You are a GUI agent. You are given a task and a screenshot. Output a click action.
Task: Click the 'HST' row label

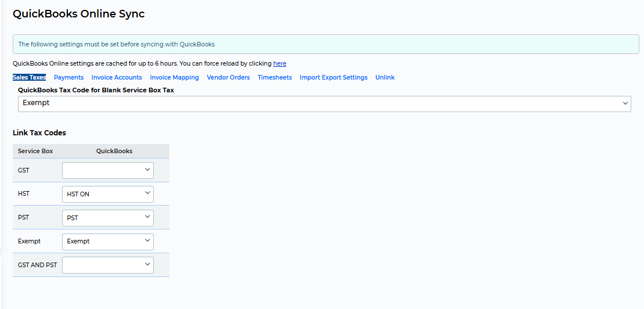pyautogui.click(x=23, y=193)
